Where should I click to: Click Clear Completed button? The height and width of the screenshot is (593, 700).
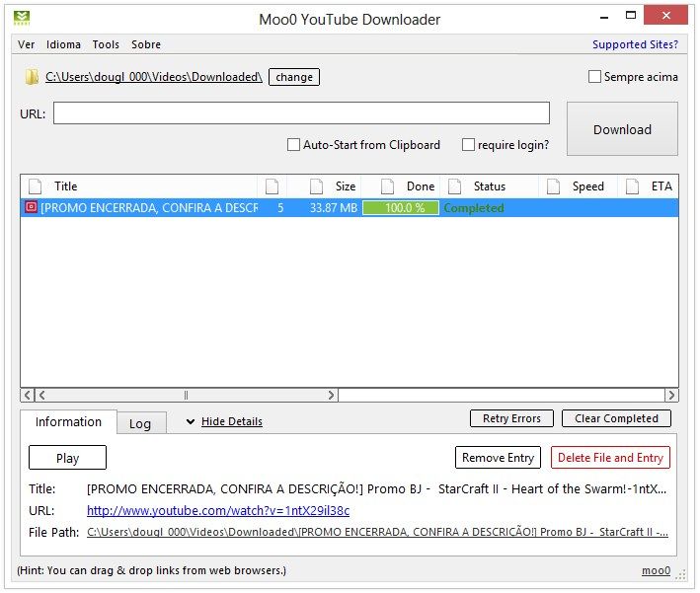pyautogui.click(x=616, y=418)
